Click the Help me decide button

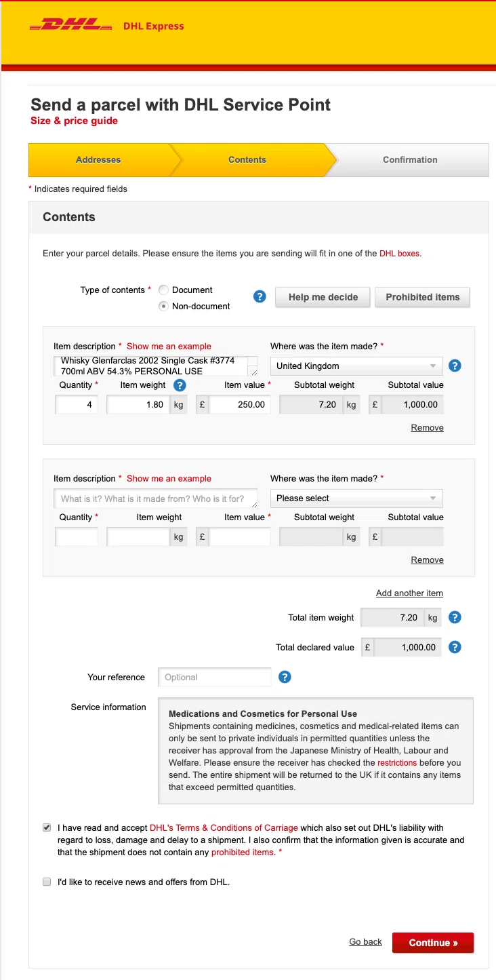(323, 297)
